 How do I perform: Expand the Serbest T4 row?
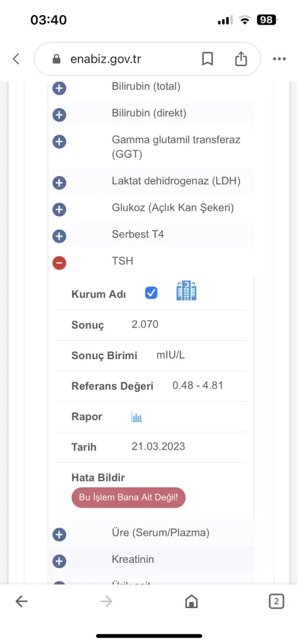click(59, 236)
